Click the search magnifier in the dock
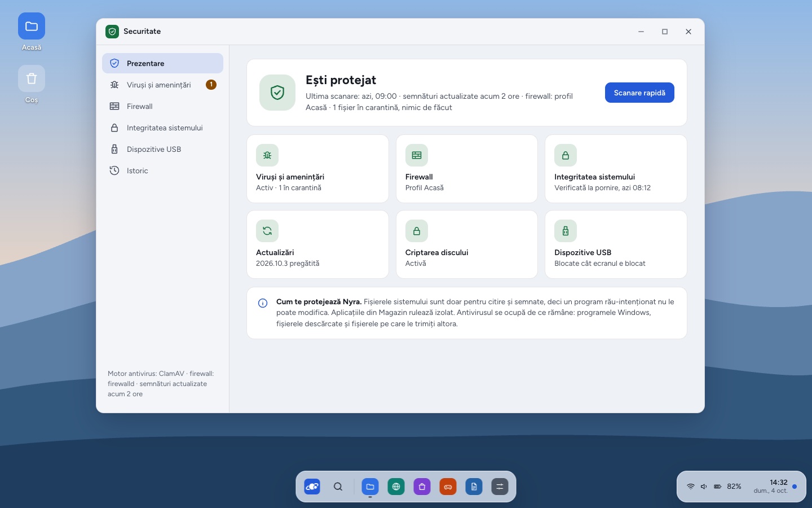 (x=338, y=487)
